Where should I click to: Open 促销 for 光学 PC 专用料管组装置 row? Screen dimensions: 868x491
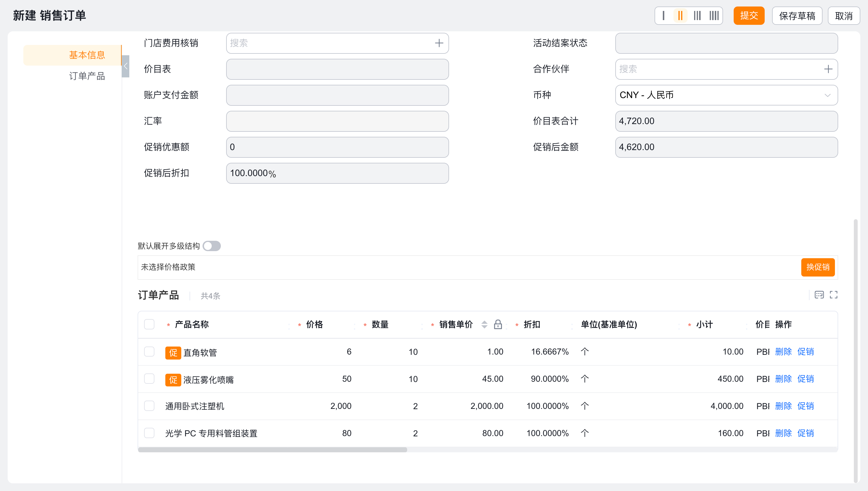805,433
